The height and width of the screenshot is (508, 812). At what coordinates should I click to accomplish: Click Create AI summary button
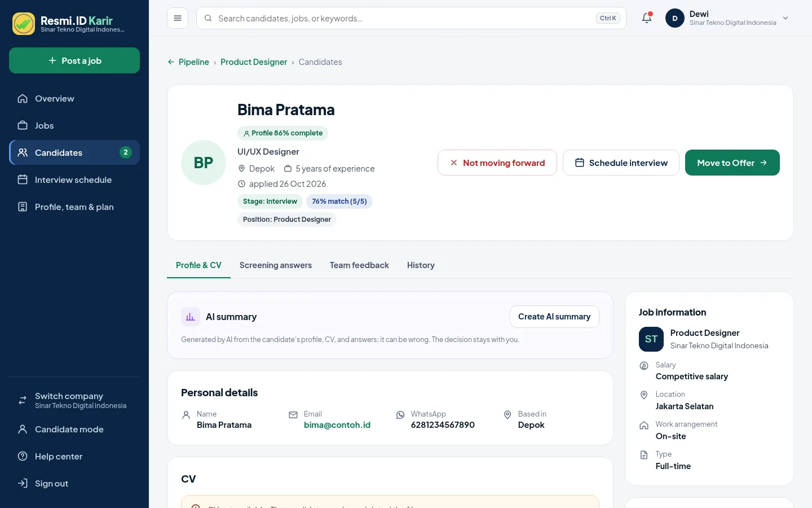tap(554, 317)
